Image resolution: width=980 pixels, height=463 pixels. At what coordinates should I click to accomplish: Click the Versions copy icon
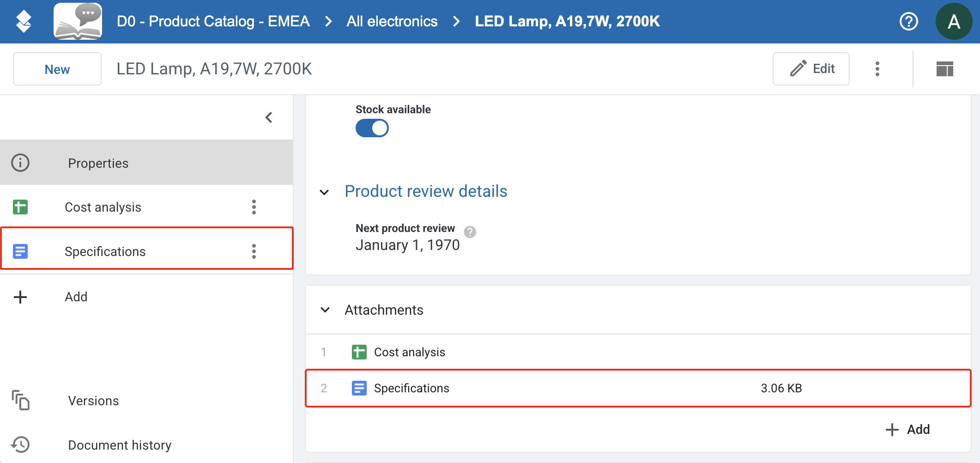[x=20, y=400]
